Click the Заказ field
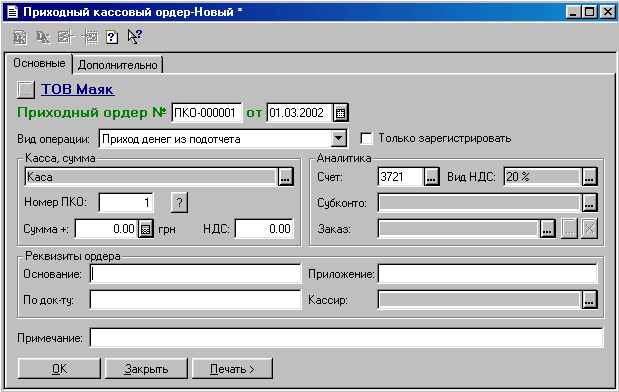The image size is (619, 392). coord(459,229)
